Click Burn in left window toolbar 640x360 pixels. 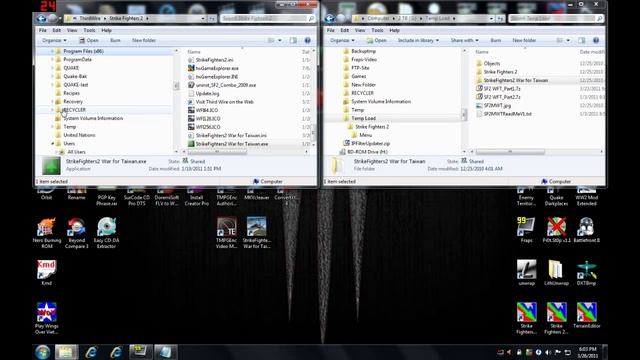(x=115, y=40)
